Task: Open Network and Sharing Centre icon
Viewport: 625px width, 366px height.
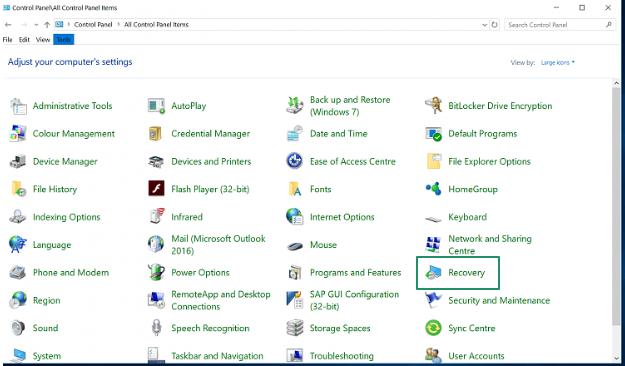Action: pos(433,244)
